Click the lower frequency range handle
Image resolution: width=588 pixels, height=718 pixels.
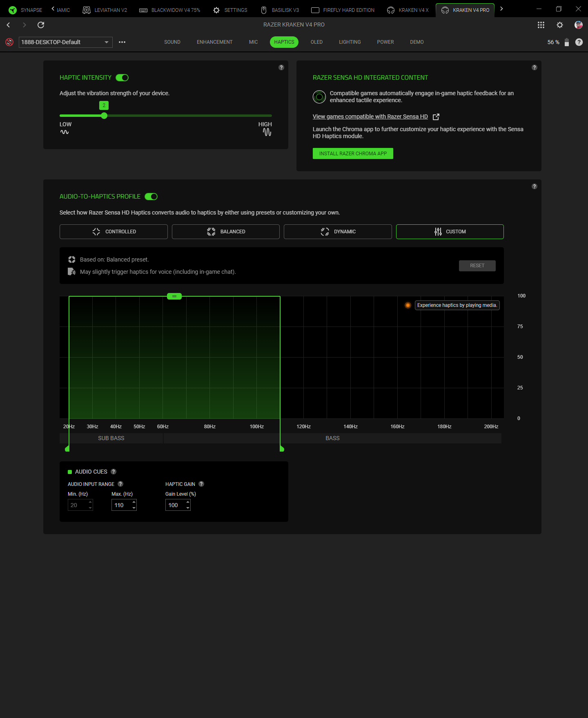click(68, 449)
